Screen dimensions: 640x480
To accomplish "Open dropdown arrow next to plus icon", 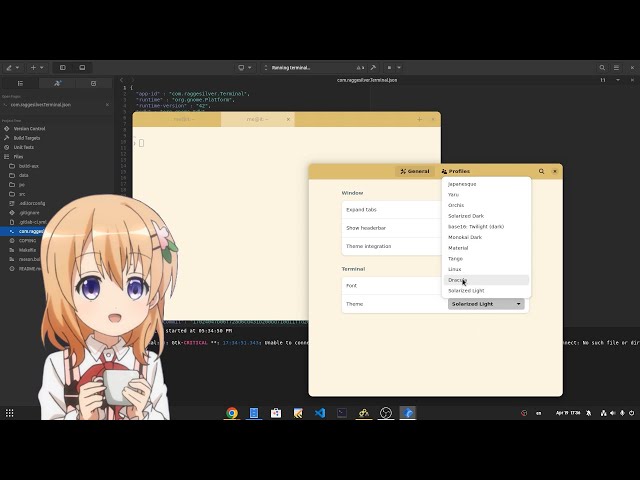I will [x=42, y=68].
